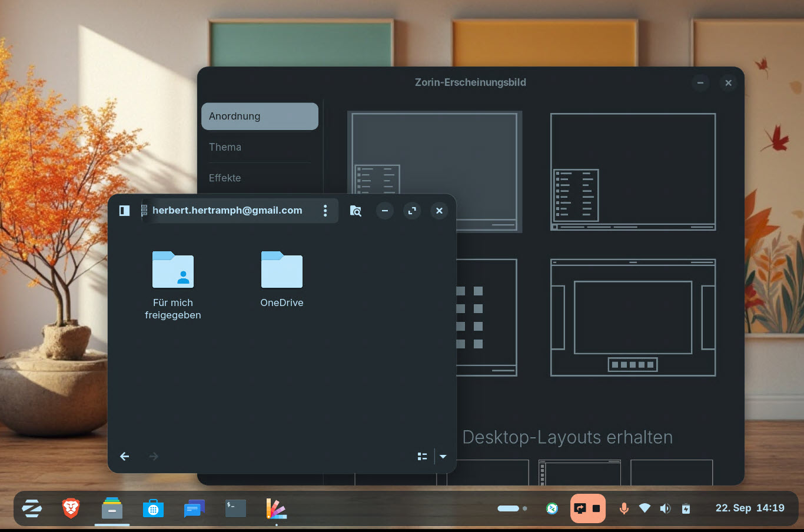Go back in file manager
The height and width of the screenshot is (532, 804).
click(x=125, y=456)
